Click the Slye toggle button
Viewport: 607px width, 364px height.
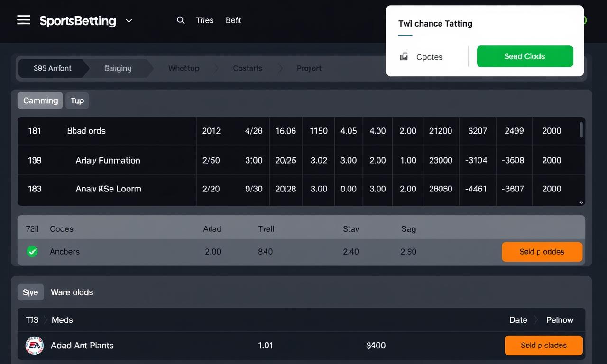30,292
